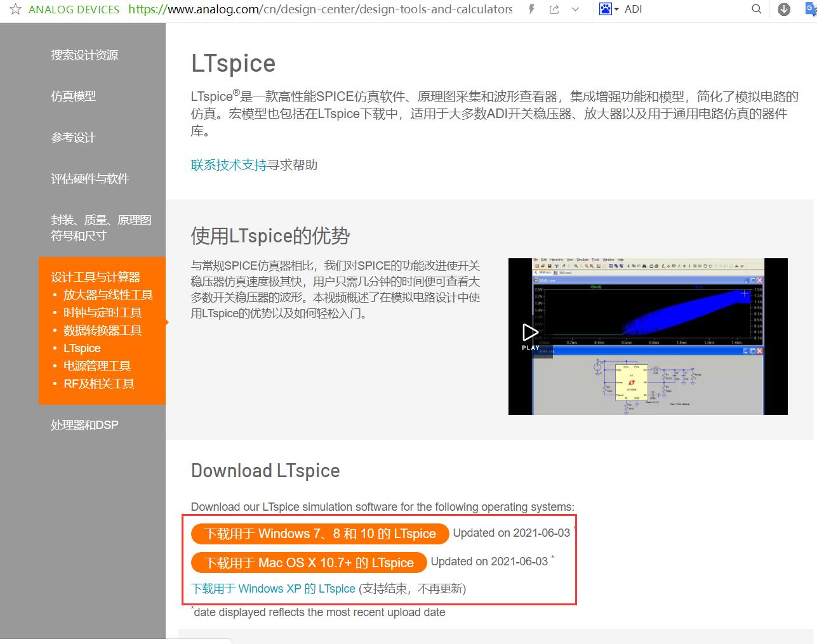Open 评估硬件与软件 sidebar item
Screen dimensions: 817x644
[x=90, y=179]
